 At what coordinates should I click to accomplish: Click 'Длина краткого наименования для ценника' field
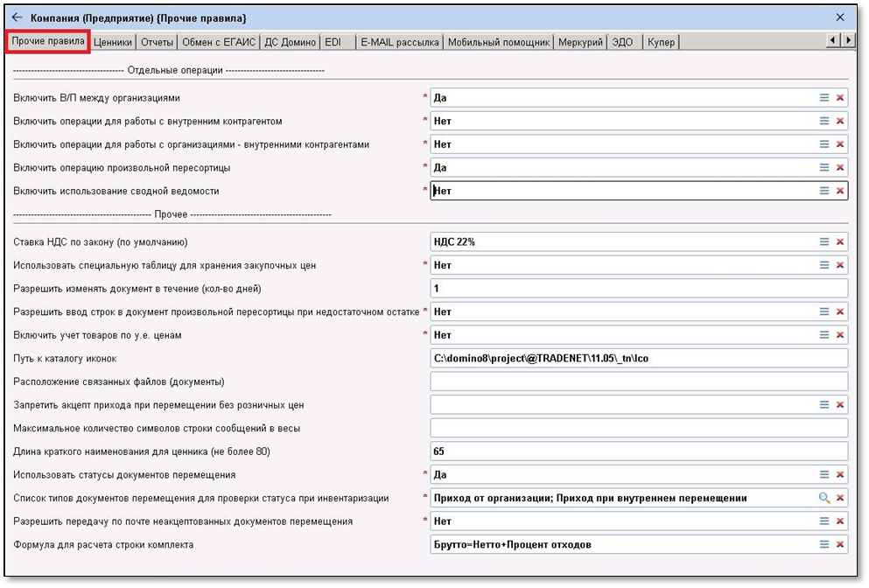(x=639, y=451)
